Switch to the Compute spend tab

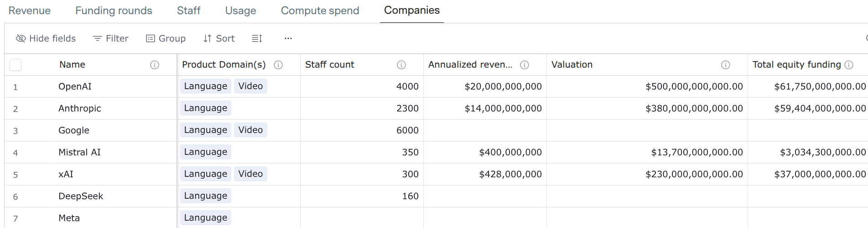coord(320,11)
